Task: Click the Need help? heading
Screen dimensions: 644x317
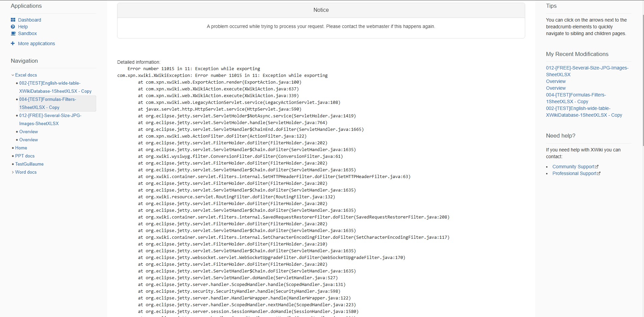Action: point(561,136)
